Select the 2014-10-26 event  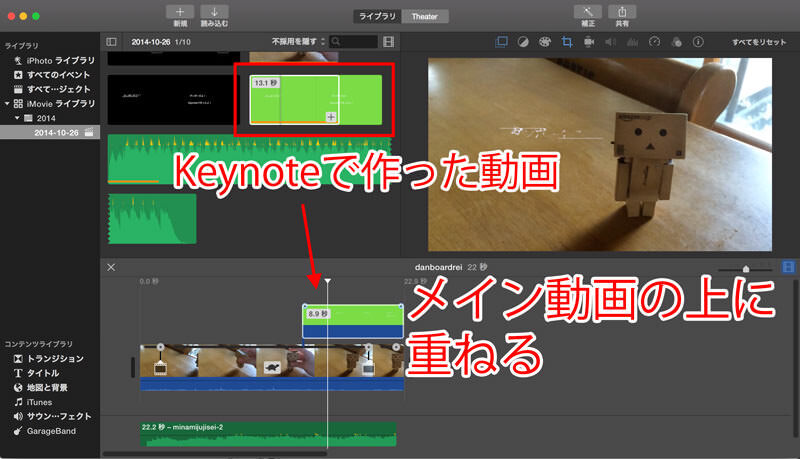50,133
